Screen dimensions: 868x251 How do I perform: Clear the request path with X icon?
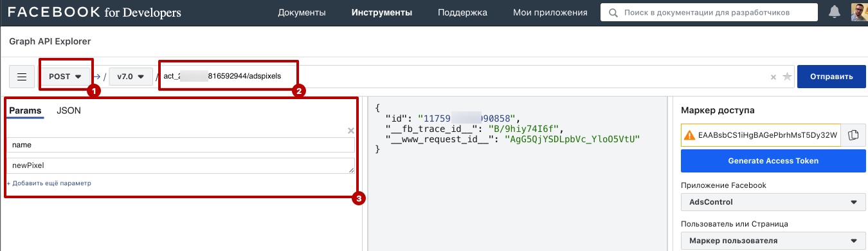tap(773, 77)
